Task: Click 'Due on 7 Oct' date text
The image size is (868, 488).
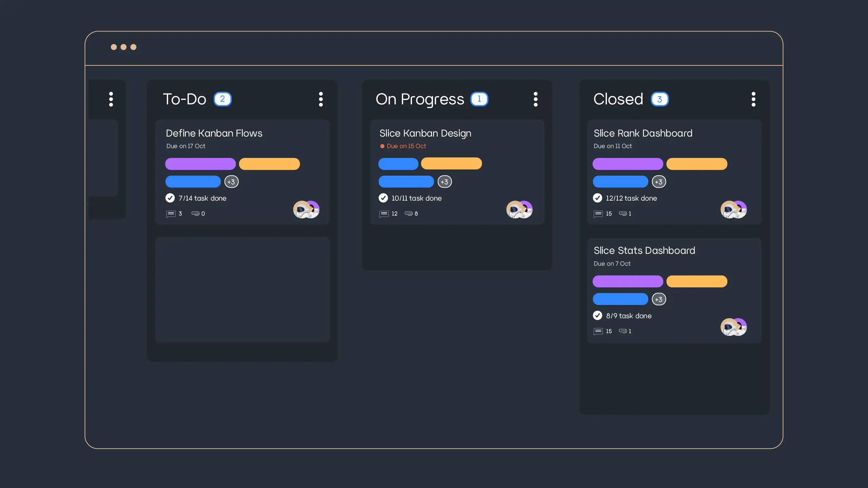Action: click(x=612, y=264)
